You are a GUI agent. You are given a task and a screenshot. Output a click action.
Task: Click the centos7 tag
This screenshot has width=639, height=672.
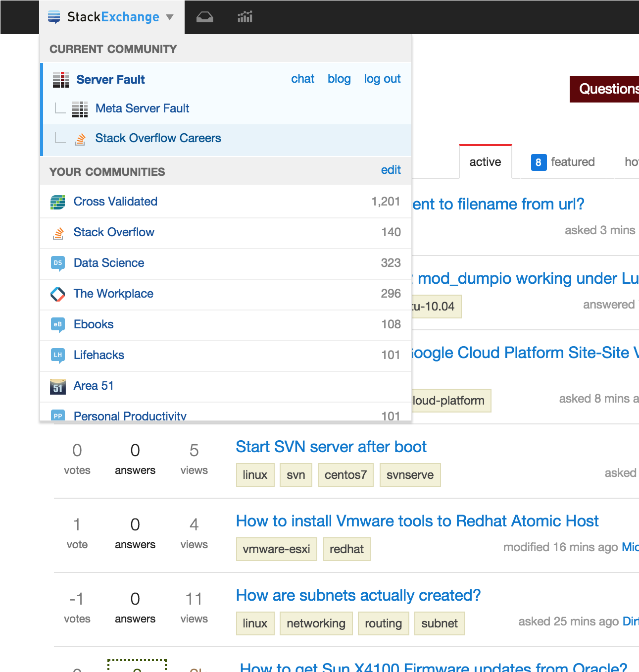[345, 475]
